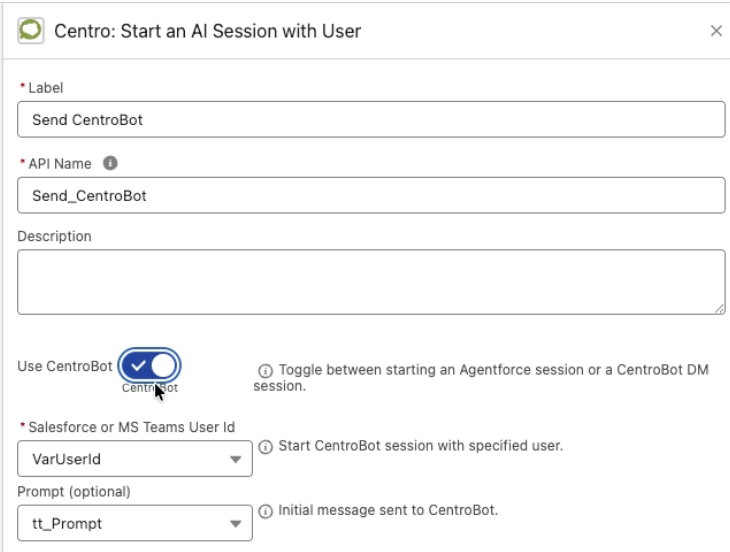This screenshot has height=552, width=730.
Task: Click the Description field label
Action: tap(54, 236)
